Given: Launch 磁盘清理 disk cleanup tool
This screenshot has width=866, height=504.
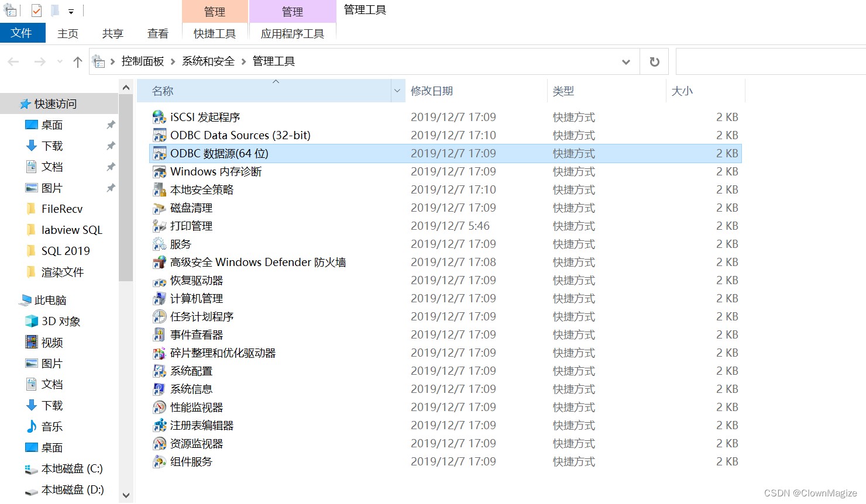Looking at the screenshot, I should point(191,208).
